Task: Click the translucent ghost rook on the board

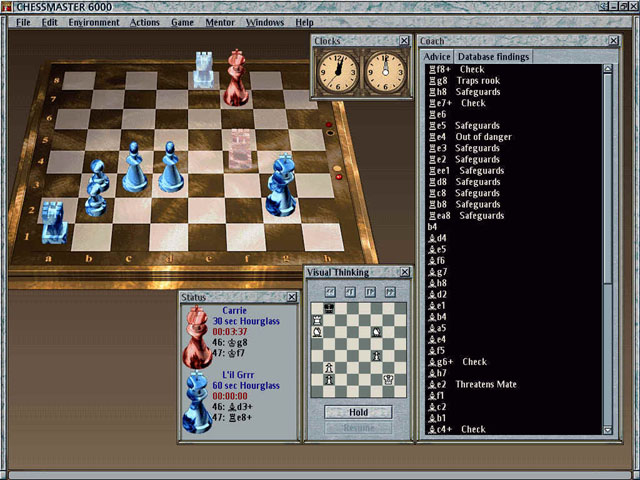Action: tap(242, 149)
